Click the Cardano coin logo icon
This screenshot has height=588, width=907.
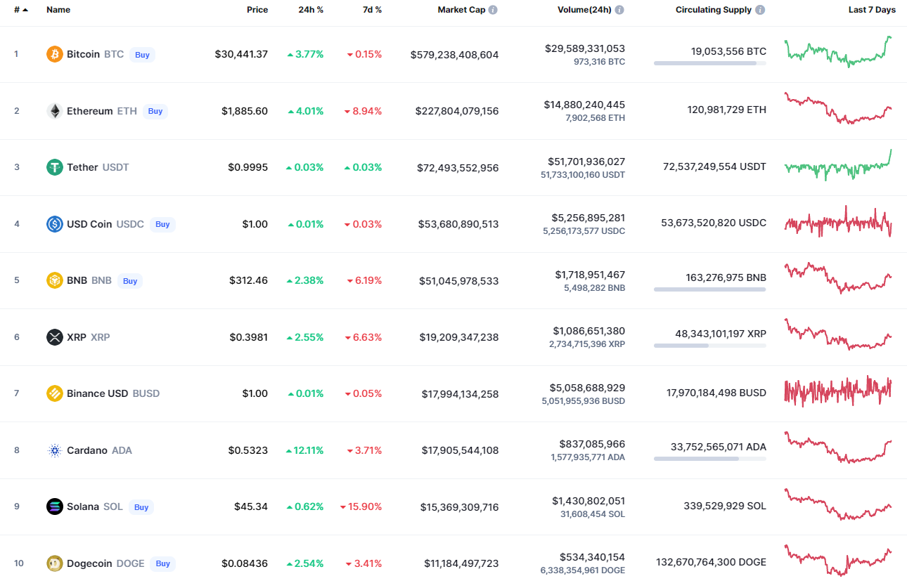(55, 450)
